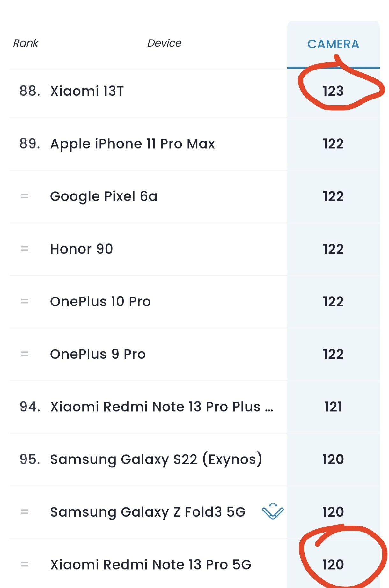The image size is (389, 588).
Task: Click the 121 camera score value
Action: [x=333, y=407]
